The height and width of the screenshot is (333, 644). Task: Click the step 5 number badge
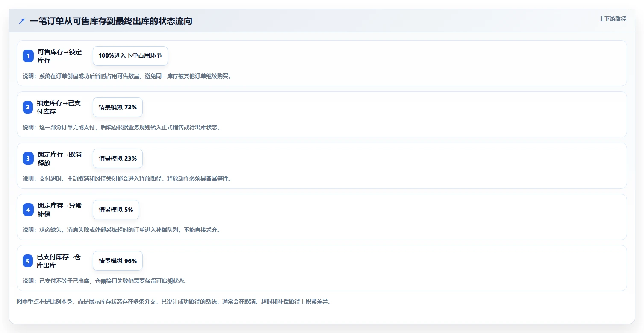(x=28, y=261)
